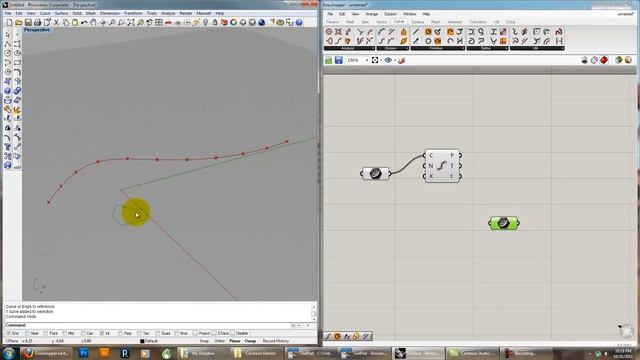640x360 pixels.
Task: Expand the Primitive panel bar in Curve tab
Action: [437, 48]
